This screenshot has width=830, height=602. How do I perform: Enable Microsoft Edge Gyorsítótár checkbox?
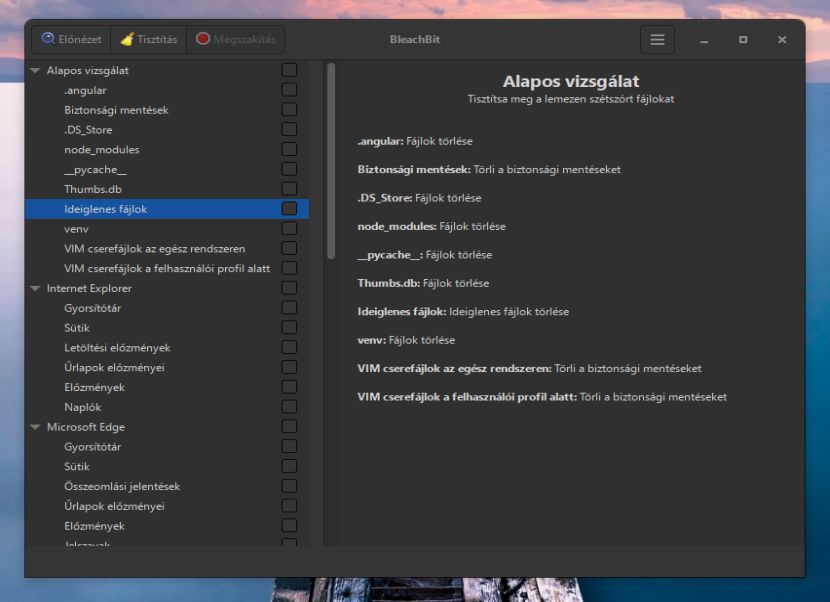pyautogui.click(x=289, y=446)
